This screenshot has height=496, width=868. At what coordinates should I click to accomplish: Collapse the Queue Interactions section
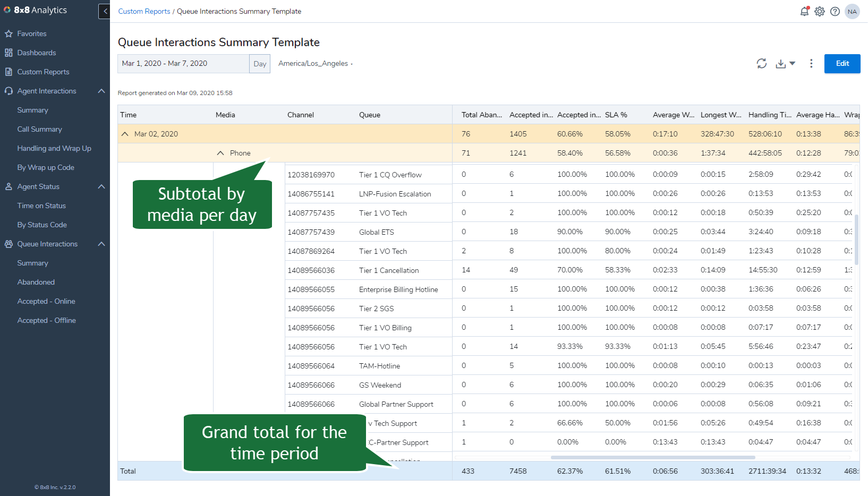pos(101,244)
